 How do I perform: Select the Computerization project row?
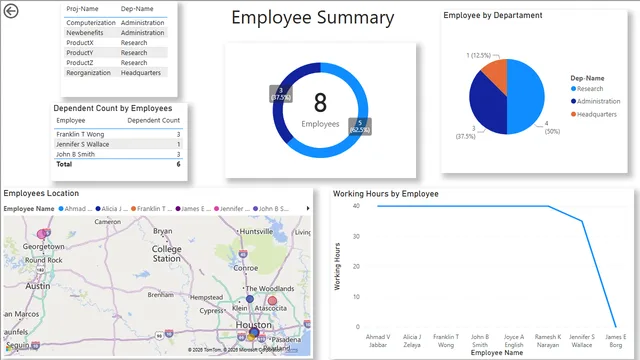point(116,23)
